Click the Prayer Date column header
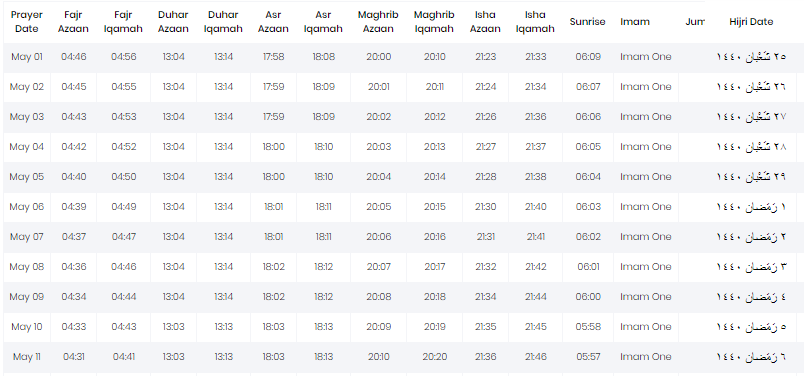The width and height of the screenshot is (804, 376). [x=27, y=22]
